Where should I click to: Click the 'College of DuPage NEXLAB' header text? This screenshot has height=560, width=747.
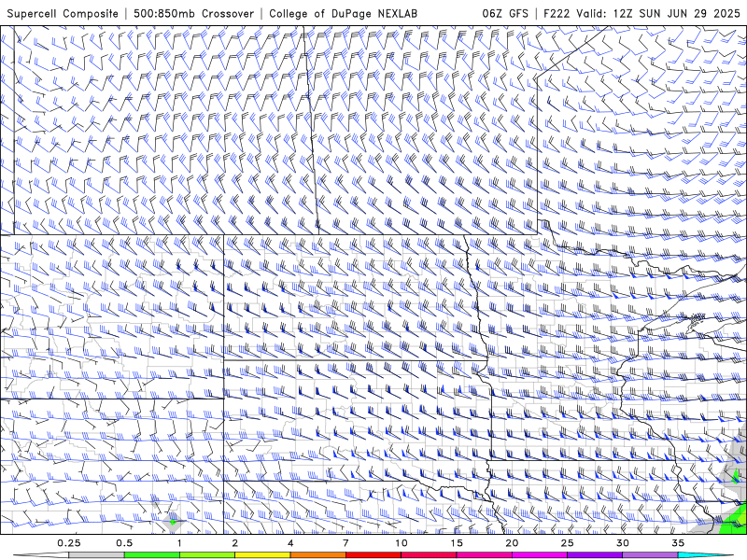tap(343, 13)
